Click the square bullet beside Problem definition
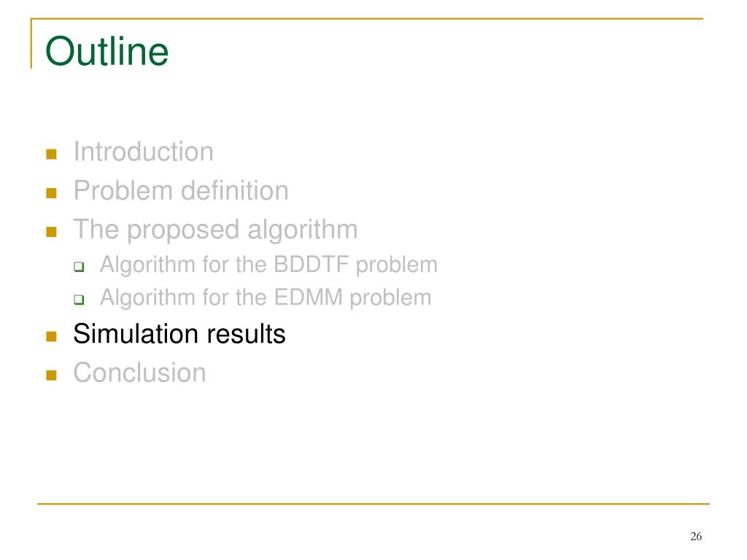The width and height of the screenshot is (747, 560). point(52,192)
